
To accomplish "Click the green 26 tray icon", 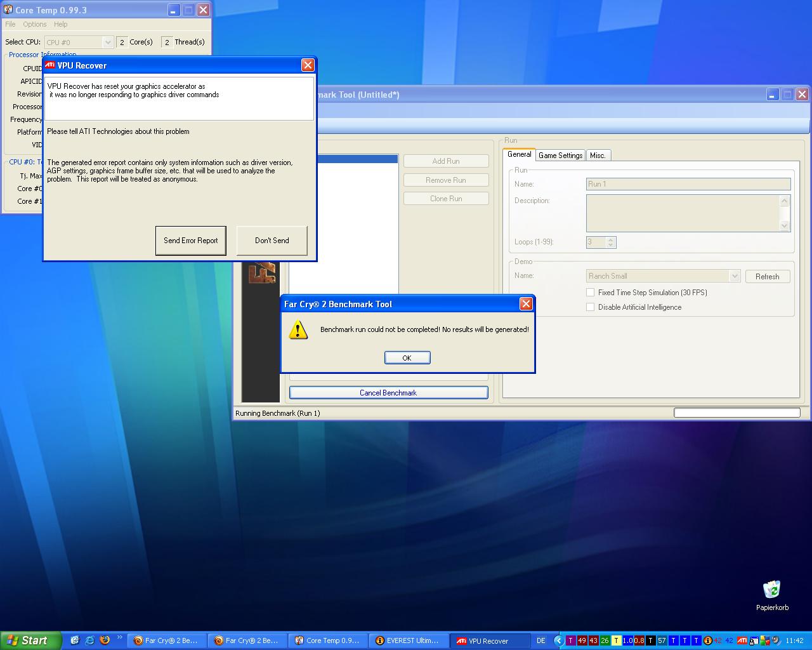I will pyautogui.click(x=605, y=640).
